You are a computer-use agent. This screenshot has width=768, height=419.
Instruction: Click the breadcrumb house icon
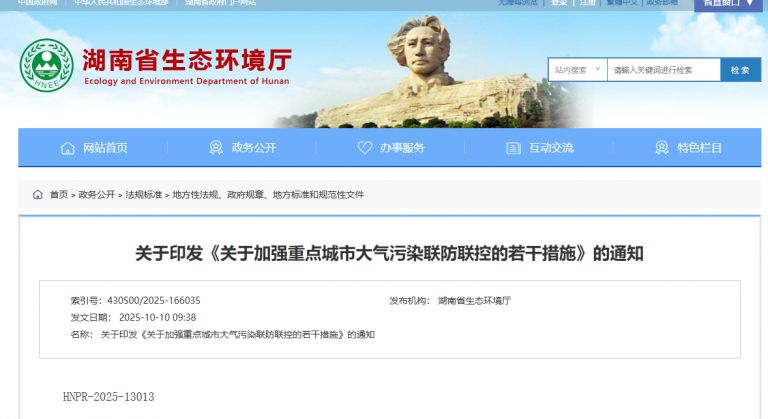(38, 195)
